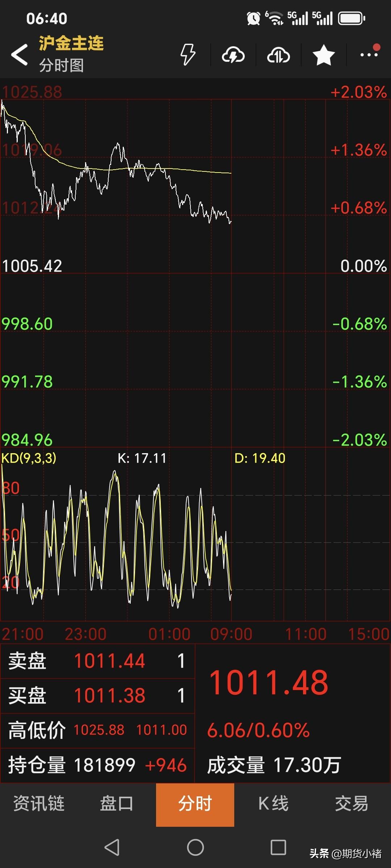The height and width of the screenshot is (868, 391).
Task: Tap the sell price 1011.44
Action: (109, 661)
